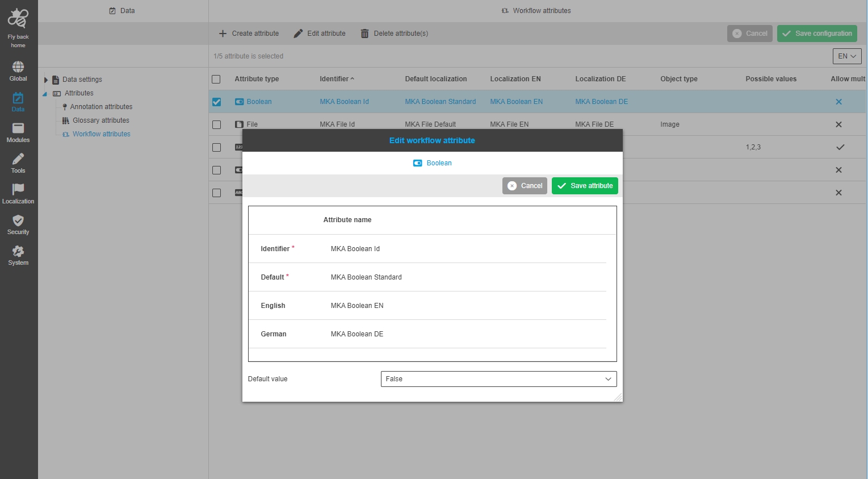Screen dimensions: 868x479
Task: Click the Allow multiple checkmark in 1,2,3 row
Action: [840, 147]
